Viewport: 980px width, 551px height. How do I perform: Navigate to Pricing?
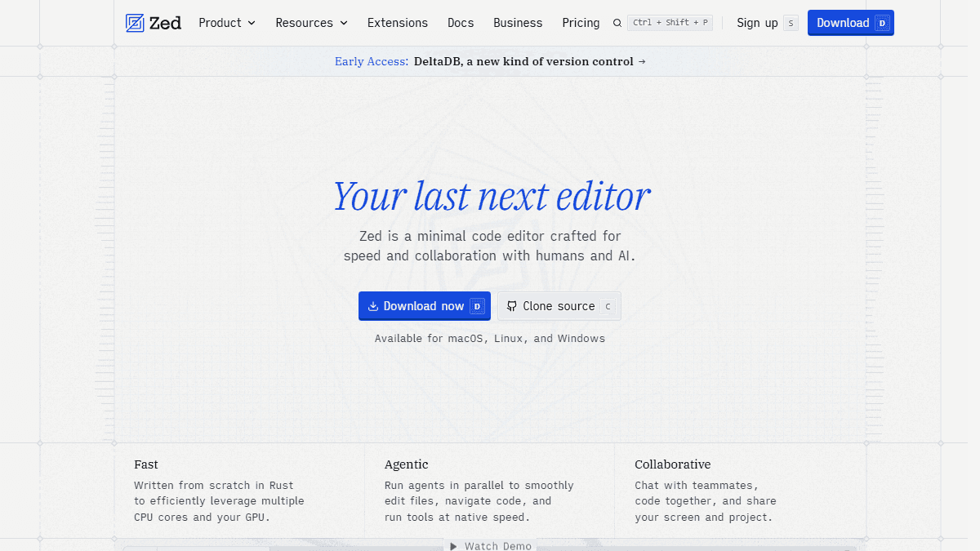(581, 23)
